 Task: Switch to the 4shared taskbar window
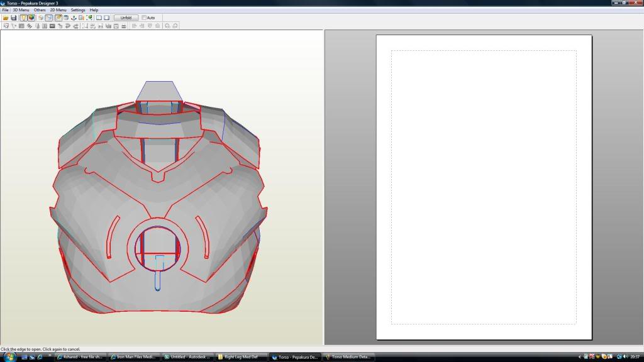point(80,357)
